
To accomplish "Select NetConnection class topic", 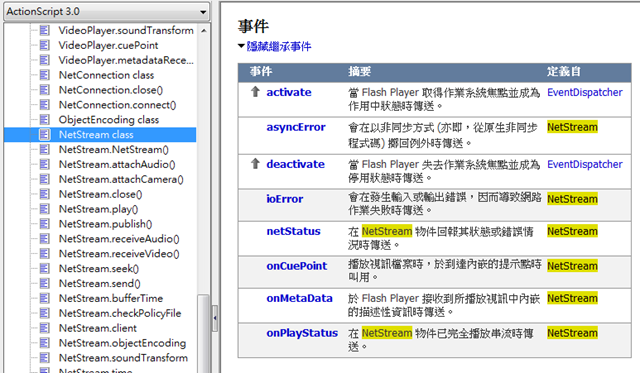I will pyautogui.click(x=106, y=75).
